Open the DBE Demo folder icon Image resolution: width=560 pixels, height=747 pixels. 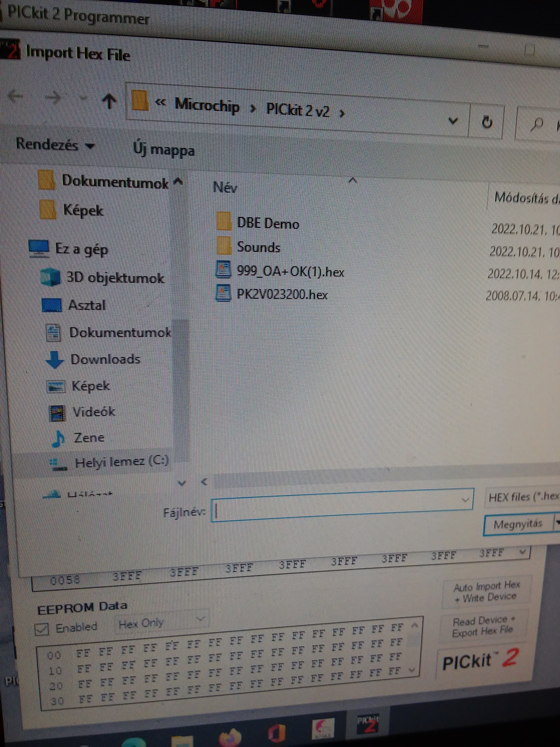[x=223, y=221]
